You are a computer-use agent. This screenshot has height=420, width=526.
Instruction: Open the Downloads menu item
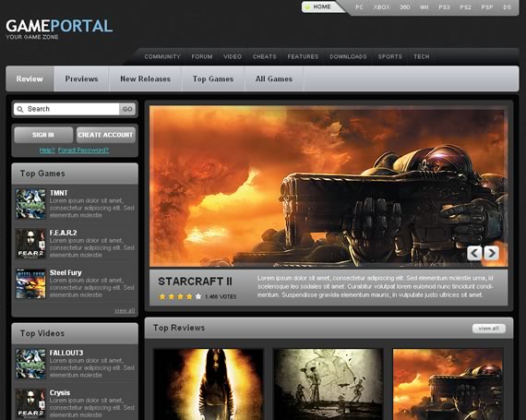coord(348,56)
